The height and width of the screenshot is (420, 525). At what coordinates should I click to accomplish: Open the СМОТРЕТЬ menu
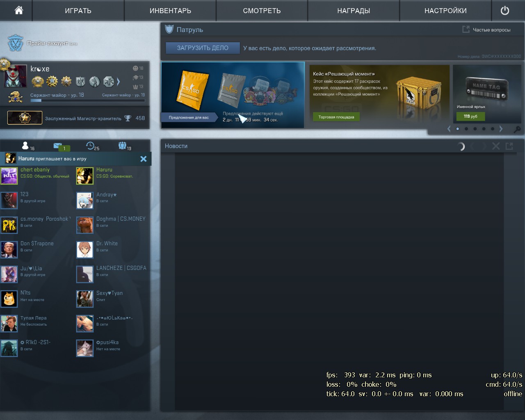point(262,11)
